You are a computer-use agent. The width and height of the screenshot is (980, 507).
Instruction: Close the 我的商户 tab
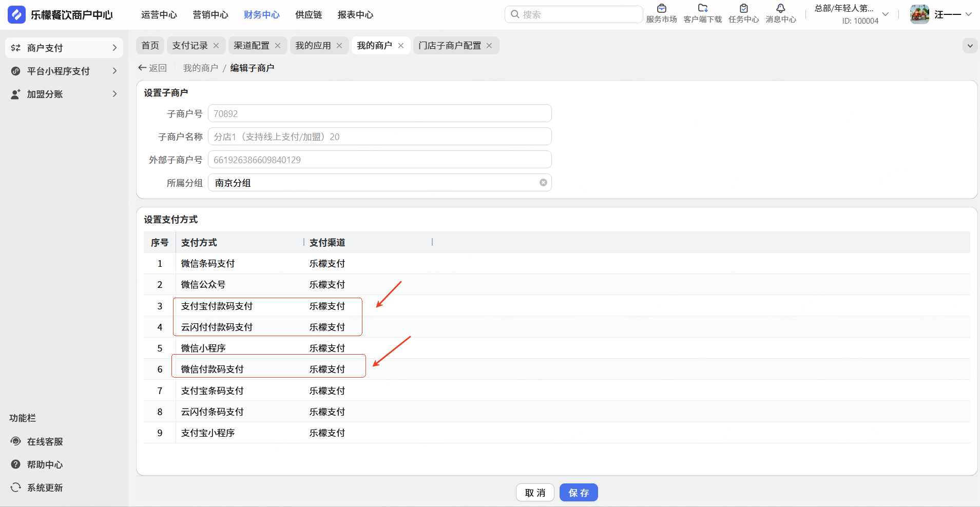(x=401, y=46)
